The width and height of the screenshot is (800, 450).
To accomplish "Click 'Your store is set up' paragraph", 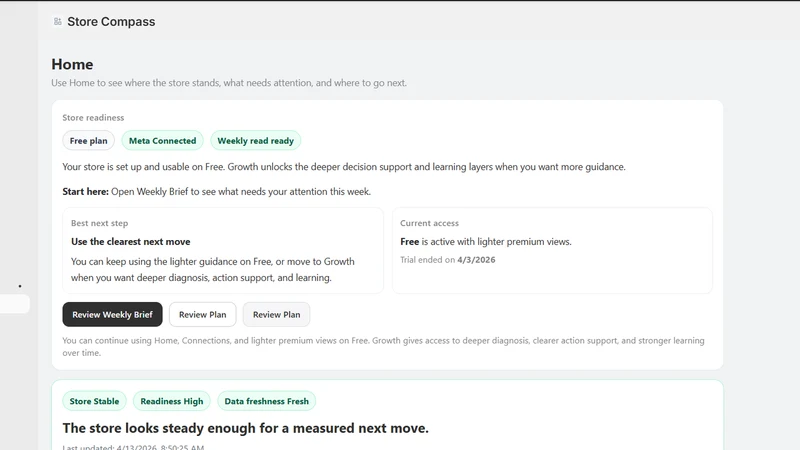I will coord(344,167).
